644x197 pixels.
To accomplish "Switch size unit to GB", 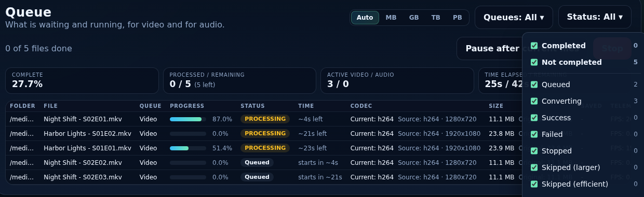I will pyautogui.click(x=414, y=18).
